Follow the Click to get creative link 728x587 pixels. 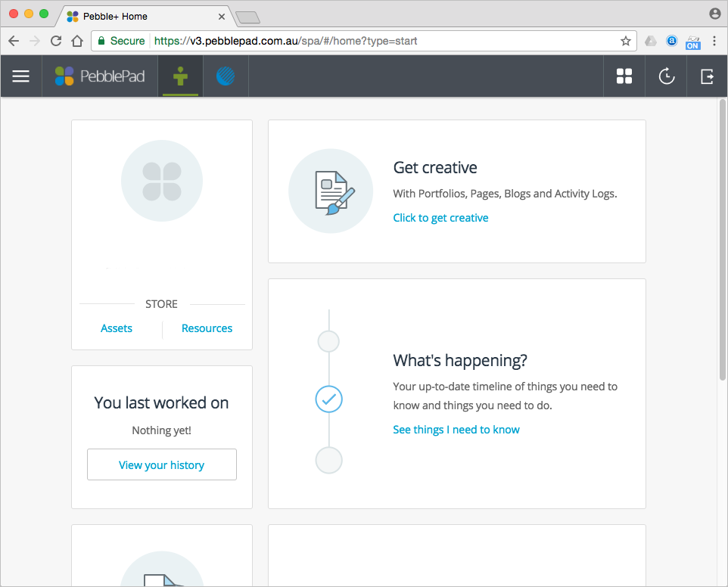click(x=440, y=218)
